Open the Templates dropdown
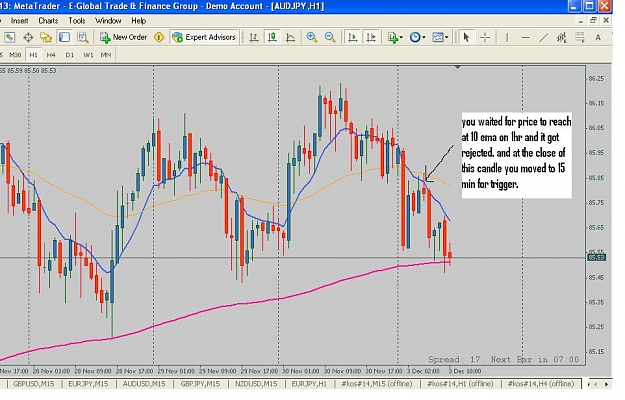Screen dimensions: 625x400 click(440, 37)
